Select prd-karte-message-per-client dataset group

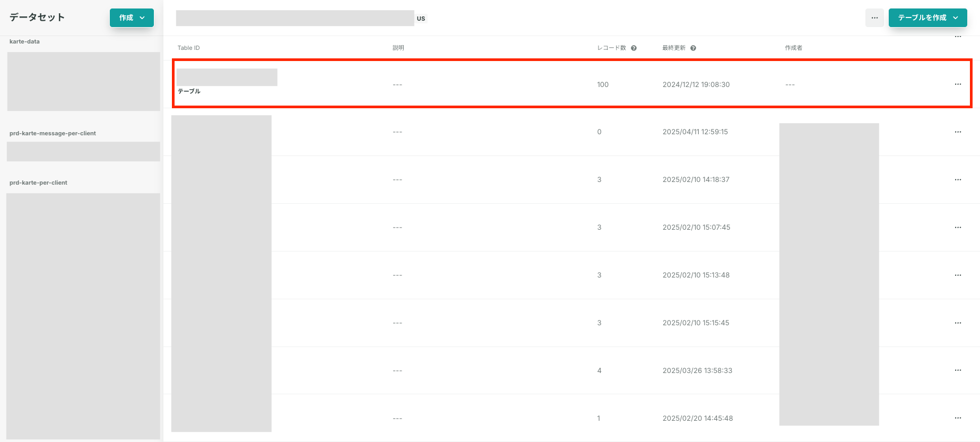(53, 133)
